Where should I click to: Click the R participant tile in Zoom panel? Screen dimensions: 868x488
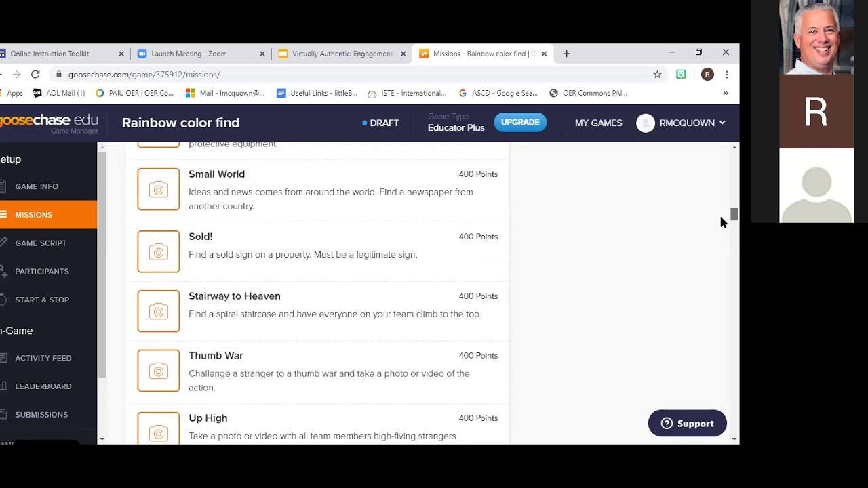pos(816,112)
